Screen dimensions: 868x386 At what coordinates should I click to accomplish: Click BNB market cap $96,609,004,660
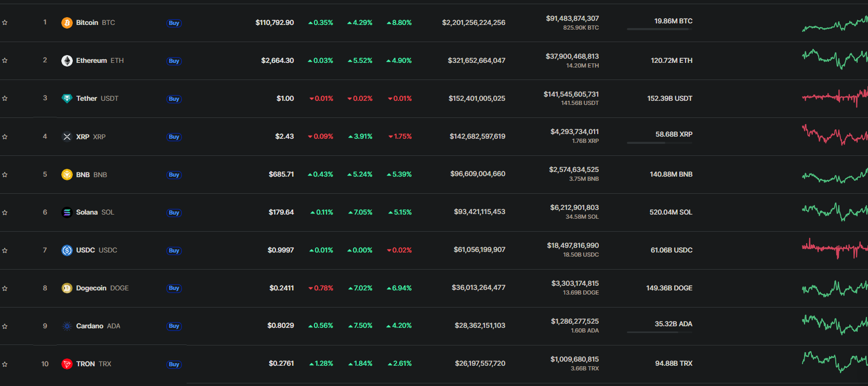tap(478, 174)
